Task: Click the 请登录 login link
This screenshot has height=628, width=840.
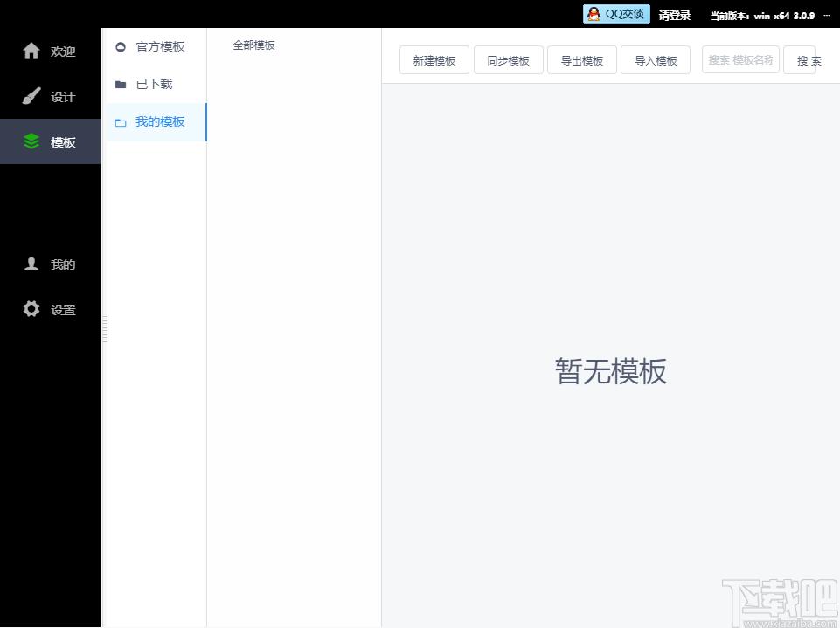Action: (675, 16)
